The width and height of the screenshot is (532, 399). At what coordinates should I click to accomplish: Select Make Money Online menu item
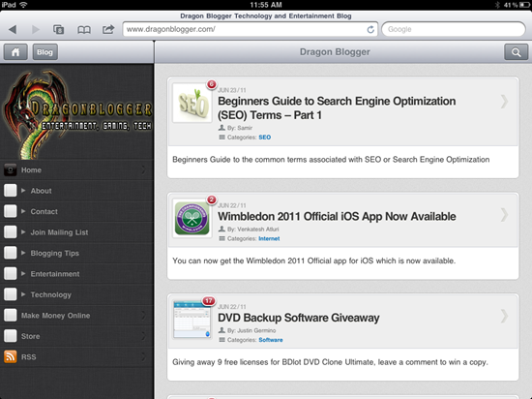tap(76, 315)
